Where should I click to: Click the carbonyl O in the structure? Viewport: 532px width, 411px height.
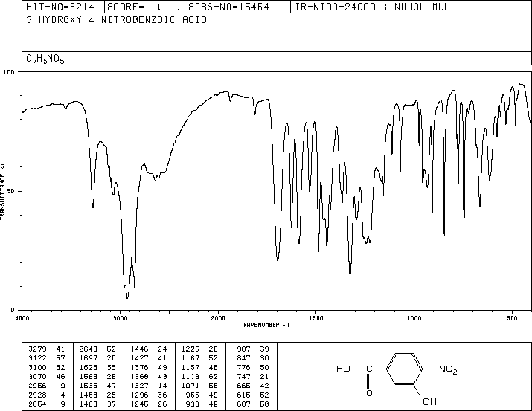click(370, 393)
